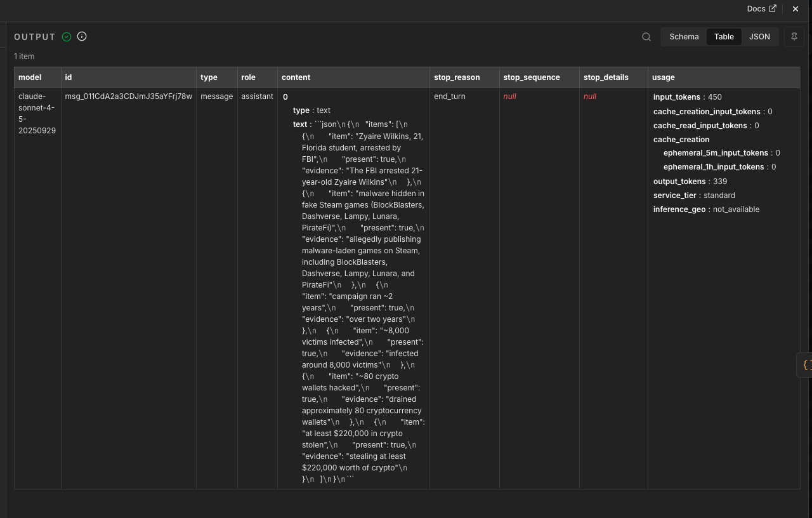Click the cache_read_input_tokens entry
This screenshot has width=812, height=518.
coord(706,126)
